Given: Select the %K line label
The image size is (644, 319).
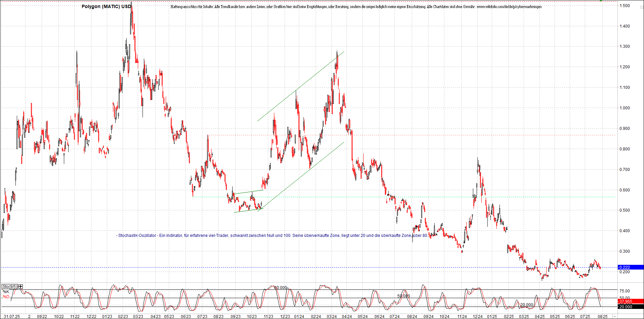Looking at the screenshot, I should 6,291.
